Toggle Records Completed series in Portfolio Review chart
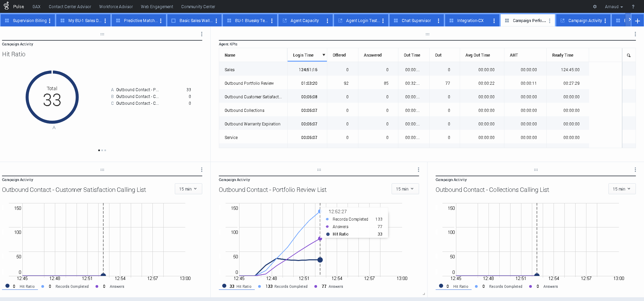The height and width of the screenshot is (301, 644). 287,286
